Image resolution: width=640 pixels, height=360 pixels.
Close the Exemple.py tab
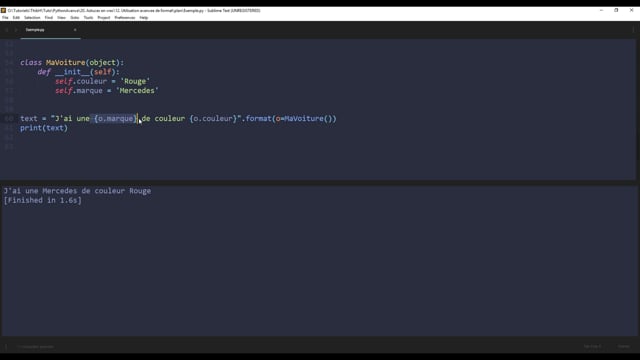[x=75, y=30]
